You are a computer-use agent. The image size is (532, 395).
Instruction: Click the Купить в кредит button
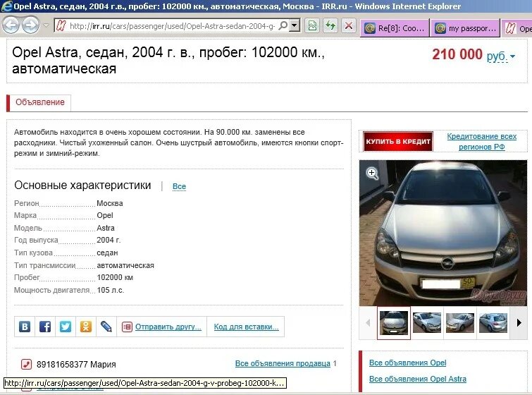(397, 141)
